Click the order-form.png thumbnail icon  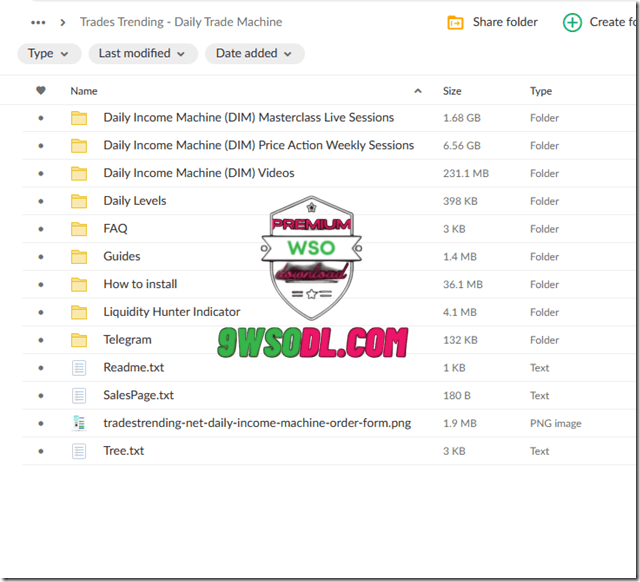(x=79, y=423)
